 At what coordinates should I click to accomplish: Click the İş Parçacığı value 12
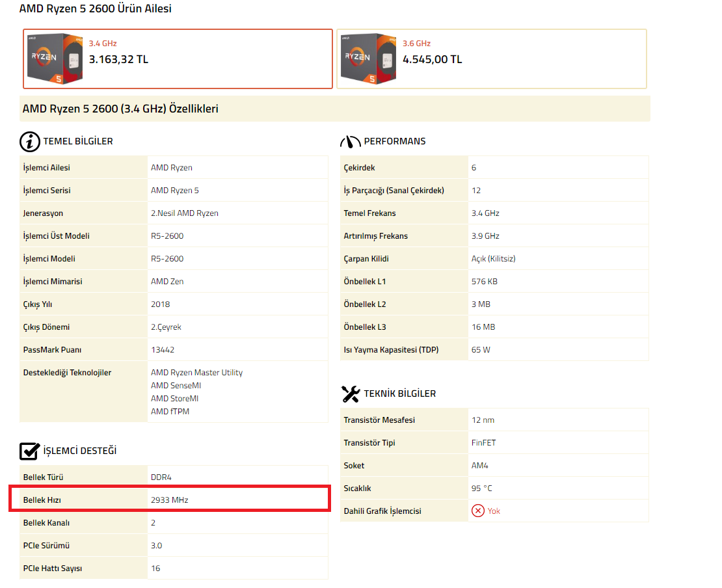(x=476, y=190)
